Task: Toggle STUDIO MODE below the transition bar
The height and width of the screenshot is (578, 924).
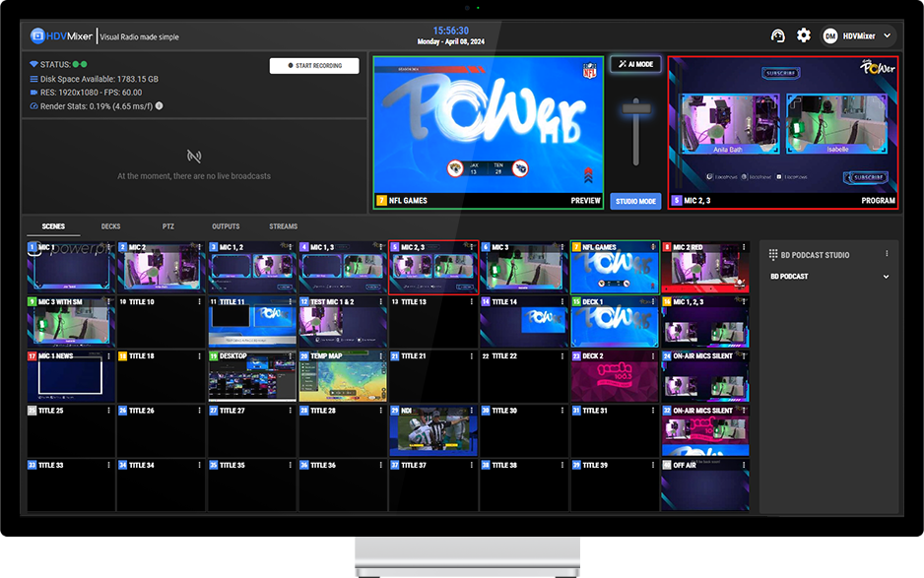Action: pos(635,200)
